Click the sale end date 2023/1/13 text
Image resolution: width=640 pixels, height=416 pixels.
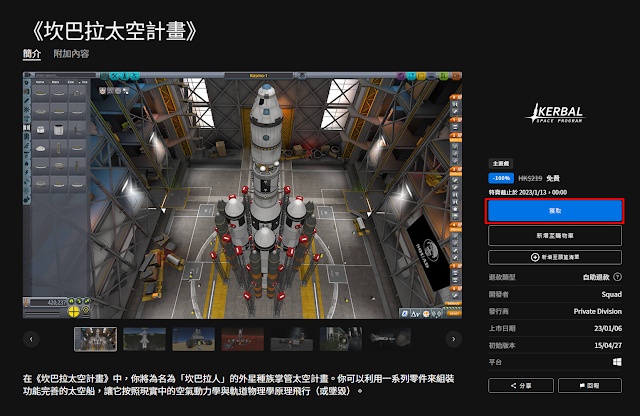528,192
